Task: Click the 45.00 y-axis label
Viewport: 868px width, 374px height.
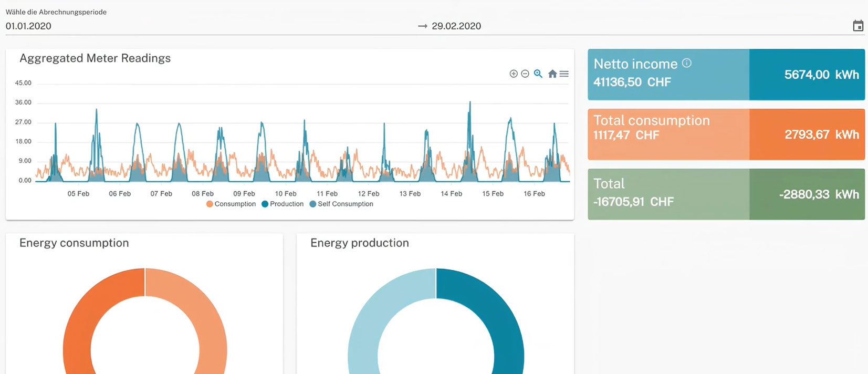Action: pos(23,83)
